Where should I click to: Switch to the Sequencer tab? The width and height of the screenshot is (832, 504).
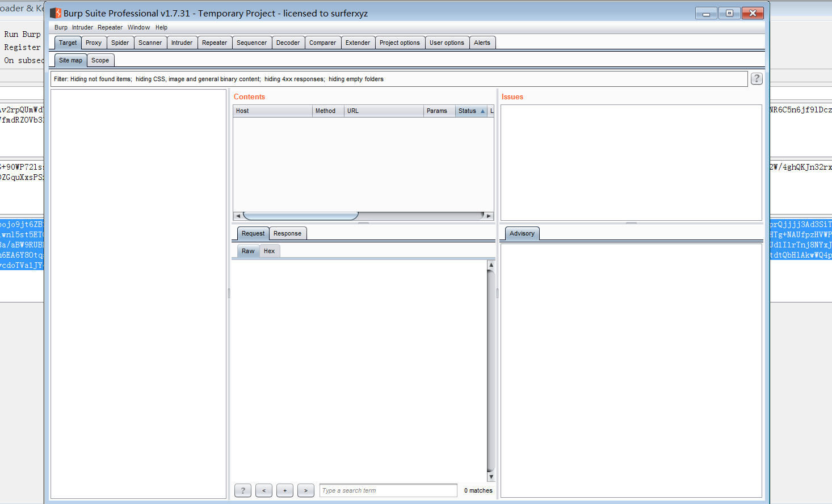[x=252, y=43]
